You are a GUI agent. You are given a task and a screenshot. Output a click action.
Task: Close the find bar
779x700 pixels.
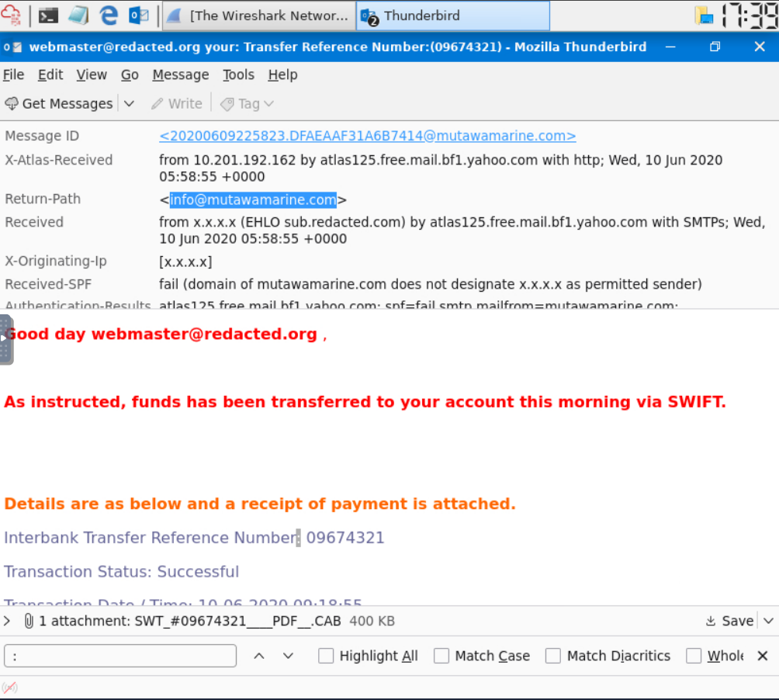point(763,657)
